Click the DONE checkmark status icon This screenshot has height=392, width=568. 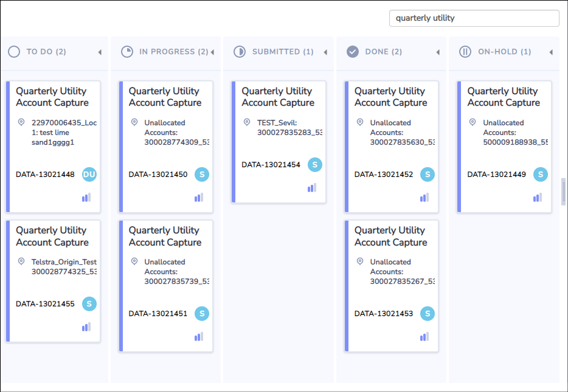pos(353,52)
